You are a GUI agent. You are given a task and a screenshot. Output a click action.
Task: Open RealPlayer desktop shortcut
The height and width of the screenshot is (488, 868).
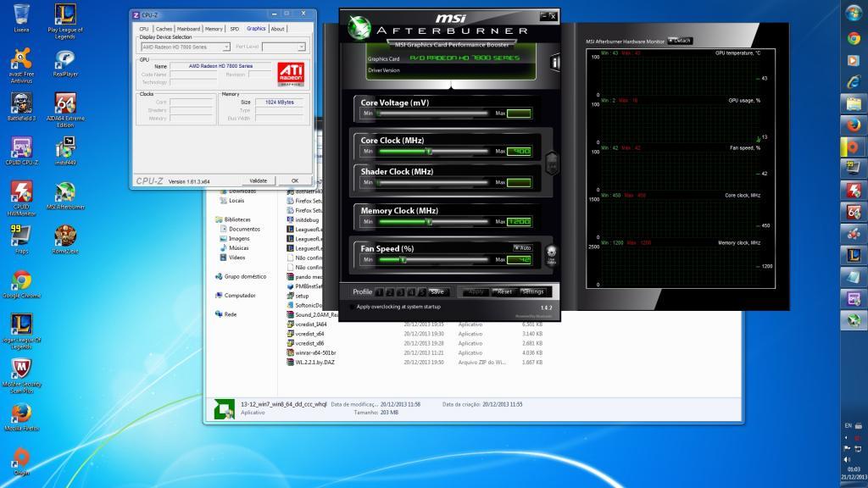click(65, 63)
